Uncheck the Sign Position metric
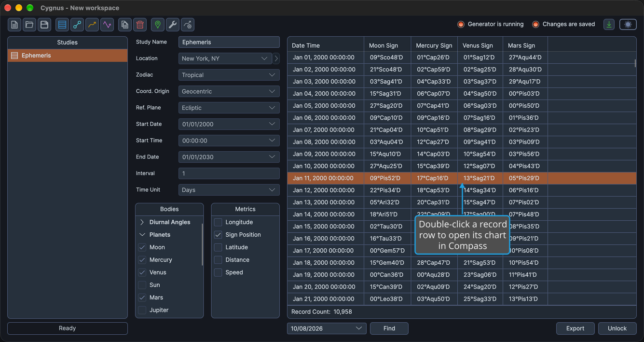Viewport: 644px width, 342px height. coord(218,235)
